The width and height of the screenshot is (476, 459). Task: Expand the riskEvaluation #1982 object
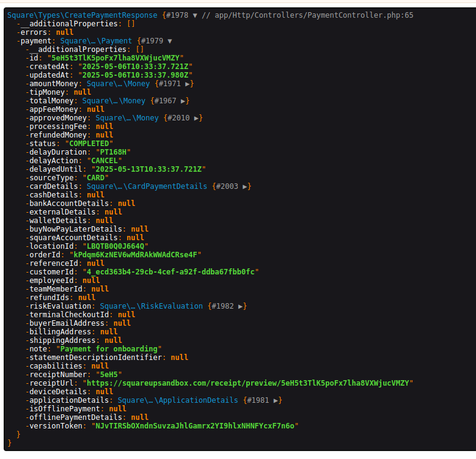point(240,306)
